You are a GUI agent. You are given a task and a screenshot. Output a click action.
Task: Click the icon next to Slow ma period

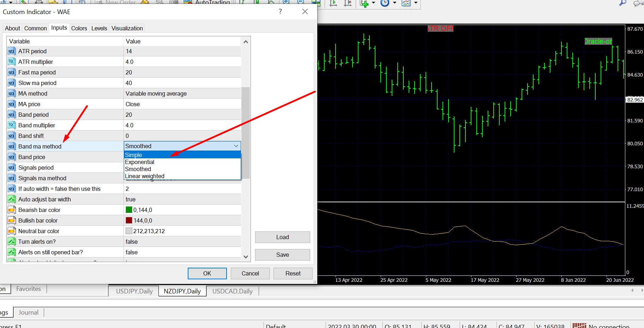click(12, 83)
